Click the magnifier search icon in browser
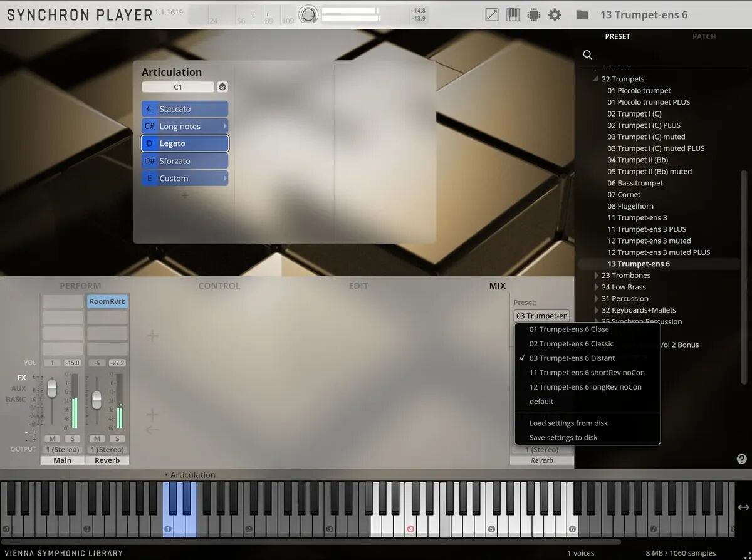752x560 pixels. (588, 55)
